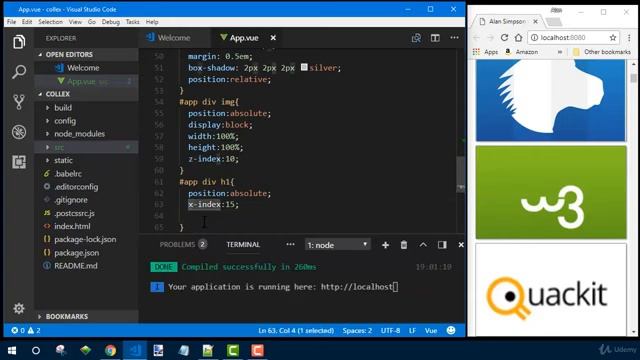Click the errors and warnings status indicator
The image size is (640, 360).
(26, 330)
